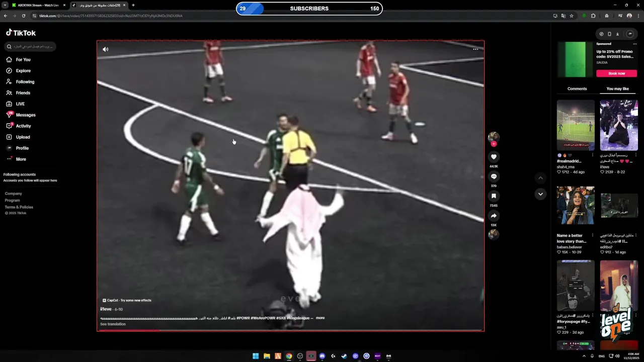Open the awu_1 recommended video
Viewport: 644px width, 362px height.
[576, 286]
